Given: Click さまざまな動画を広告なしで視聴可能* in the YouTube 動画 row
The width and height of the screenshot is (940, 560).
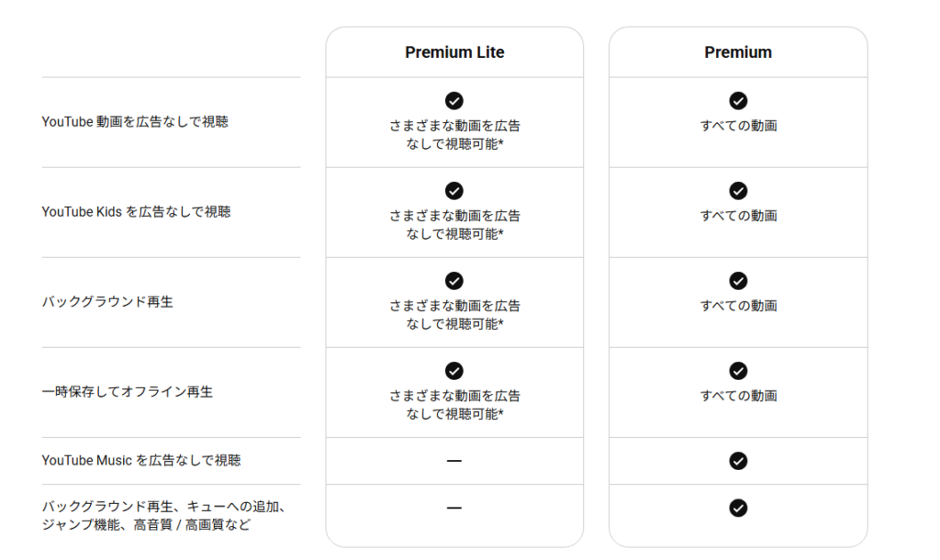Looking at the screenshot, I should point(454,135).
